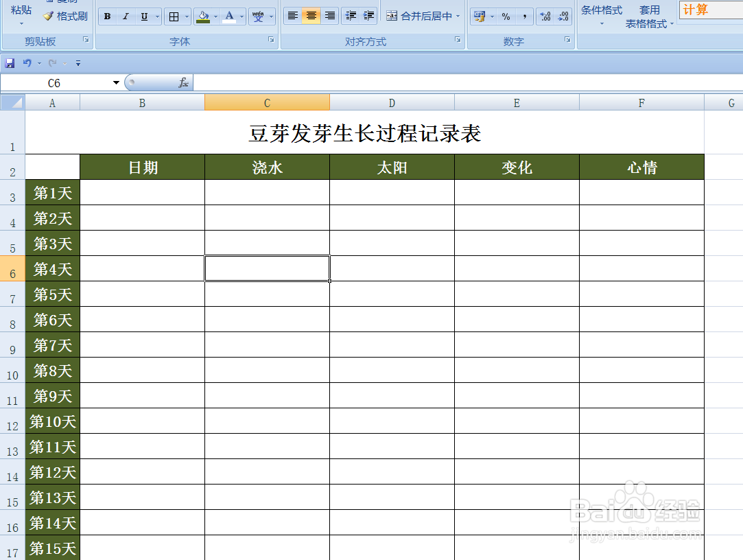Toggle bold formatting

[108, 16]
